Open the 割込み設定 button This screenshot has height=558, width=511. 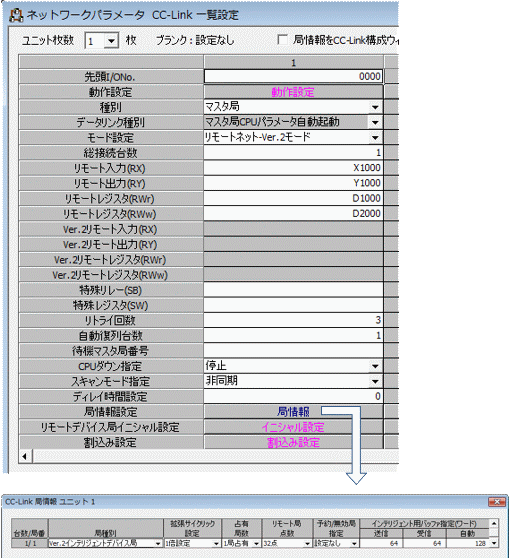(293, 442)
